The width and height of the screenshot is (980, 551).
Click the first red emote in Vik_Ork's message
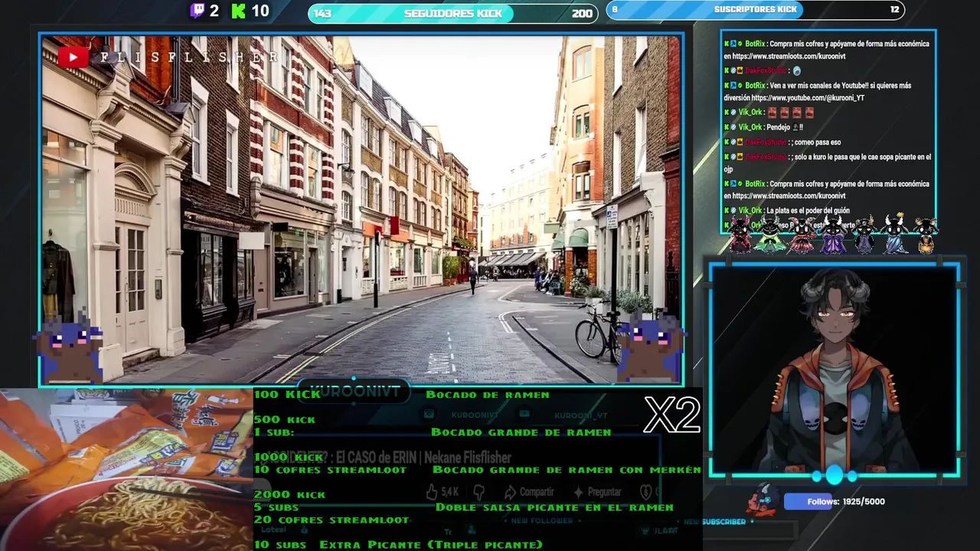(x=772, y=112)
